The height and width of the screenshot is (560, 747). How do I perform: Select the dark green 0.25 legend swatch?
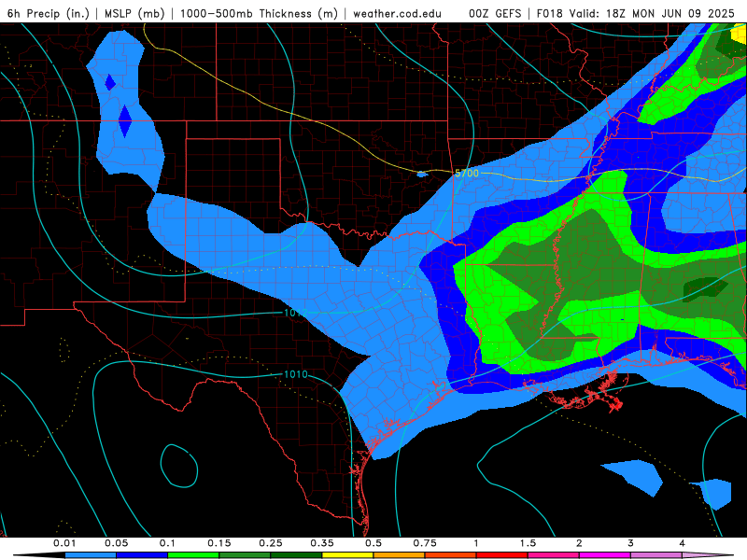coord(296,555)
